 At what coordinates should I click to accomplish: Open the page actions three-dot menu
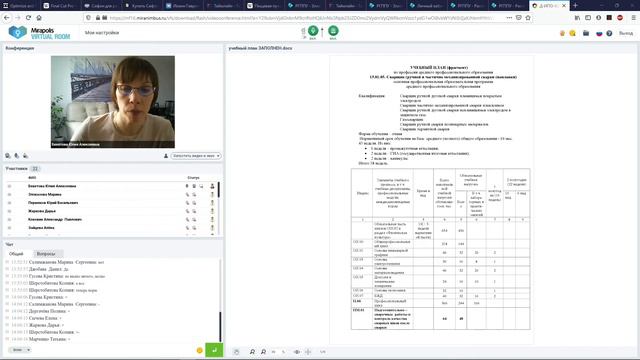point(509,18)
